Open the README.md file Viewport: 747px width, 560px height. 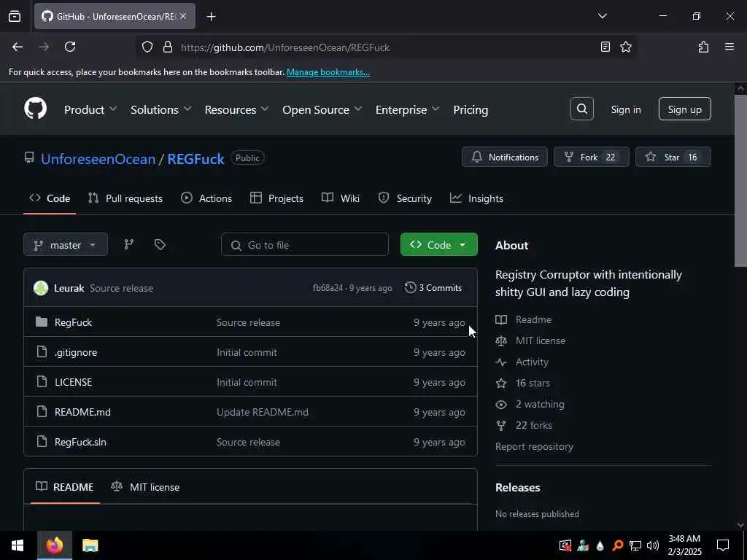(x=82, y=413)
